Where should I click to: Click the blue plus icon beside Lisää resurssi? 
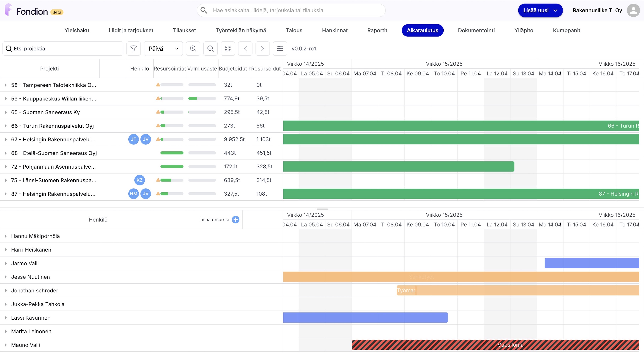coord(236,220)
